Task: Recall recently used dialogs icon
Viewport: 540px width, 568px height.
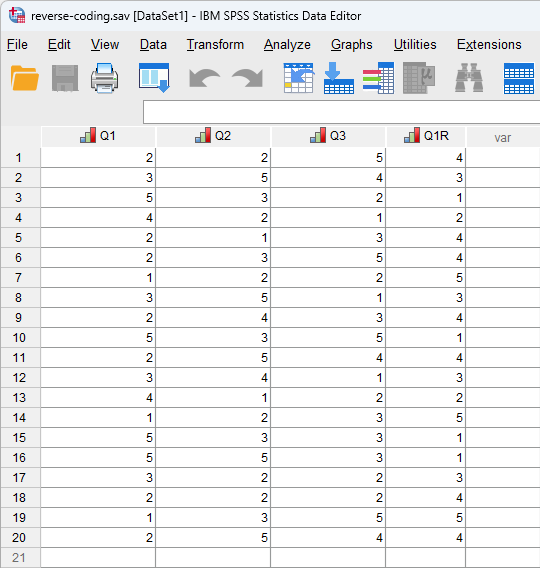Action: (x=154, y=78)
